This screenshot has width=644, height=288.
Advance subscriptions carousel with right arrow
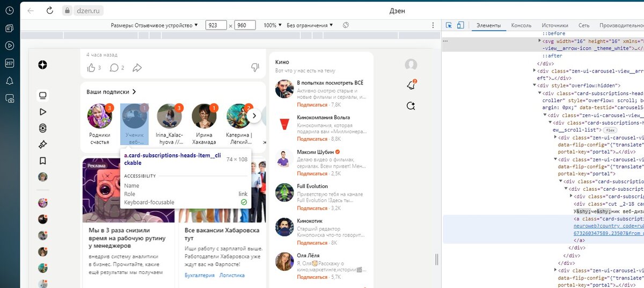[255, 116]
